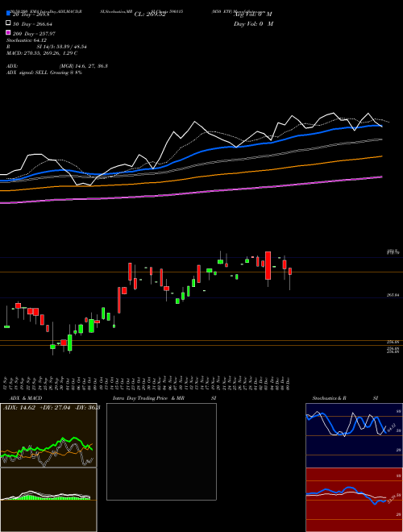403x532 pixels.
Task: Click the largest red candlestick in December
Action: tap(268, 266)
